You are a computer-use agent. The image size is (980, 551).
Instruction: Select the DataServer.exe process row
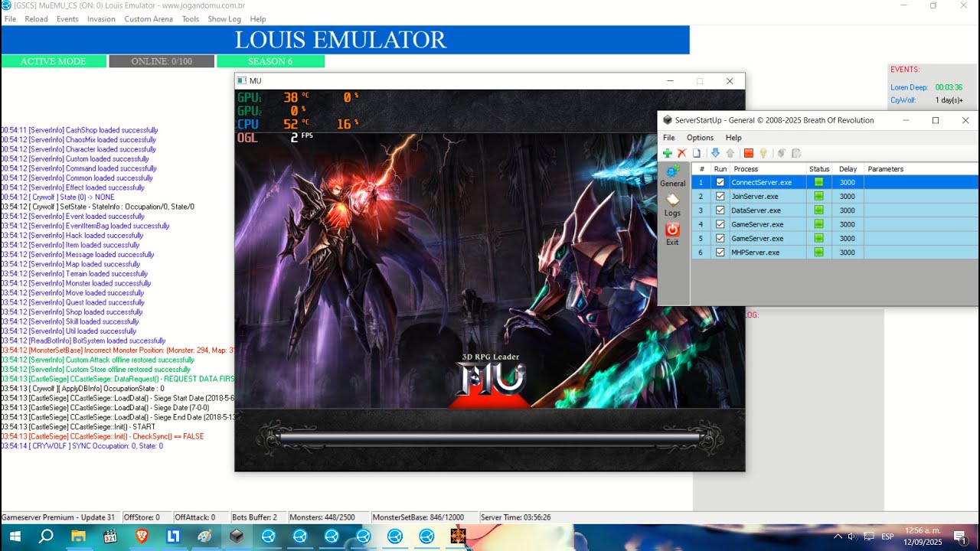[835, 210]
